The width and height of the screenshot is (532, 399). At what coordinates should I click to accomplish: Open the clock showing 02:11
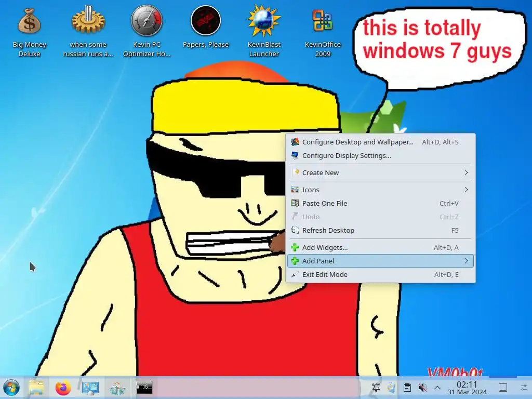[467, 388]
